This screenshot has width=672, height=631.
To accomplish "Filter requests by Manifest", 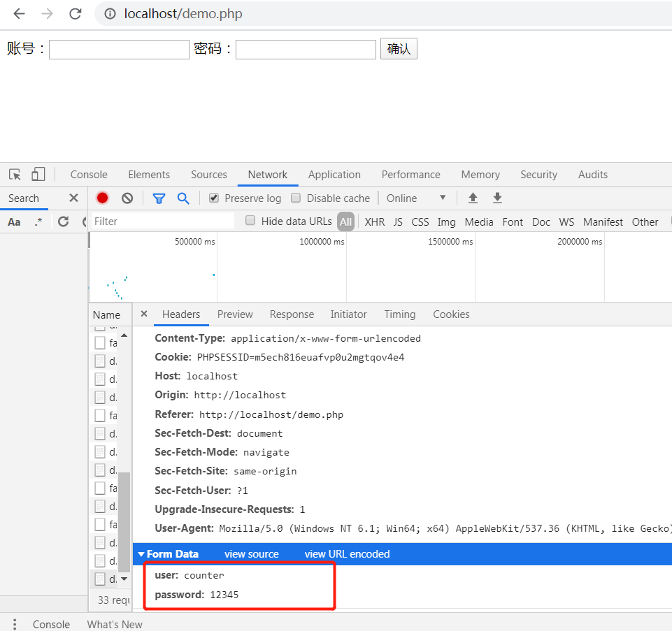I will (x=603, y=222).
